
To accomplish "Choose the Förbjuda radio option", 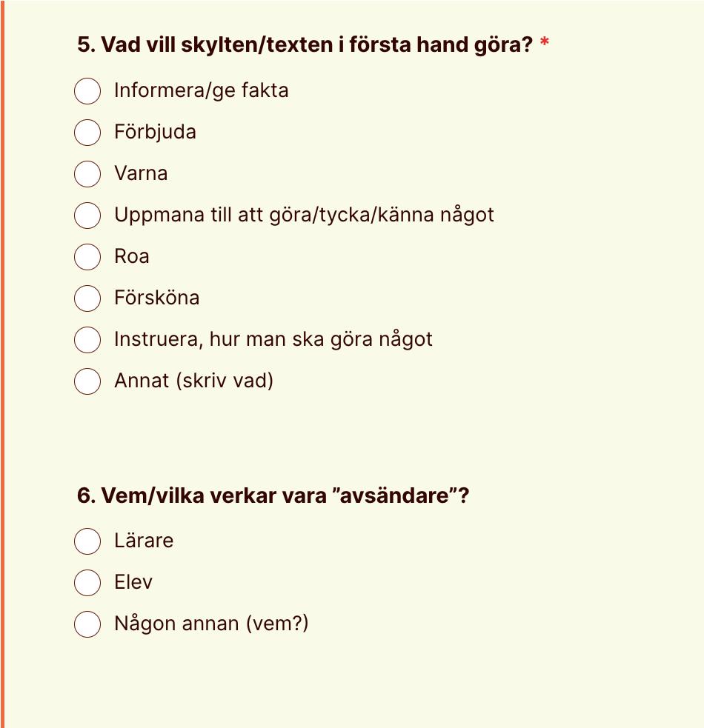I will pos(87,133).
